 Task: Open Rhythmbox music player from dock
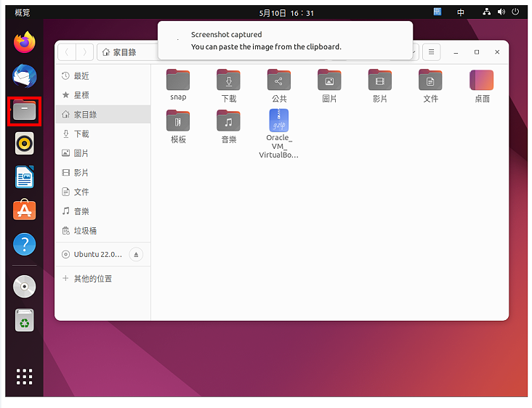click(x=25, y=143)
